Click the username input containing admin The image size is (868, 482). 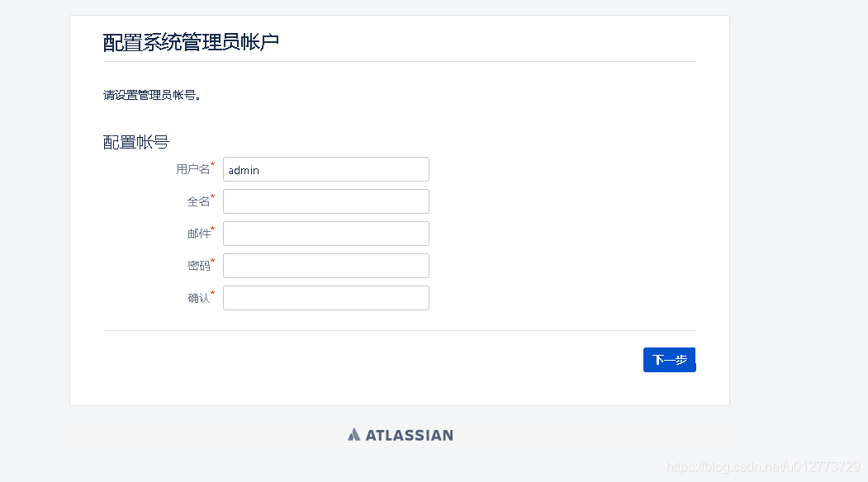[x=325, y=169]
